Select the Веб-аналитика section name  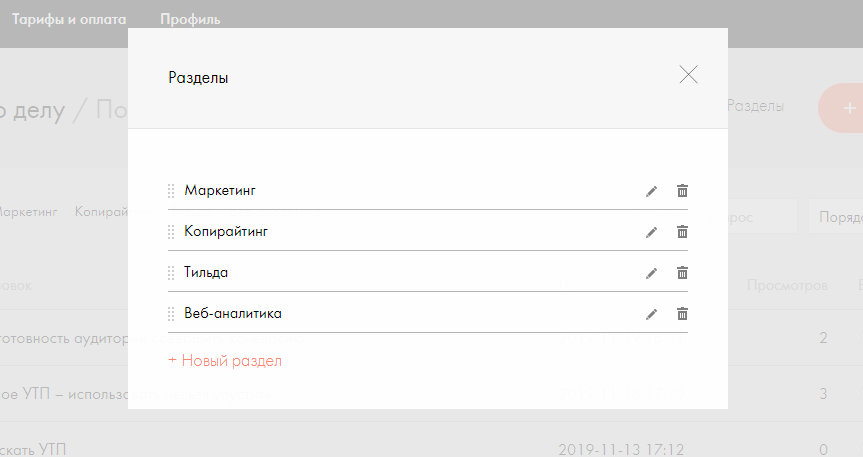point(233,313)
